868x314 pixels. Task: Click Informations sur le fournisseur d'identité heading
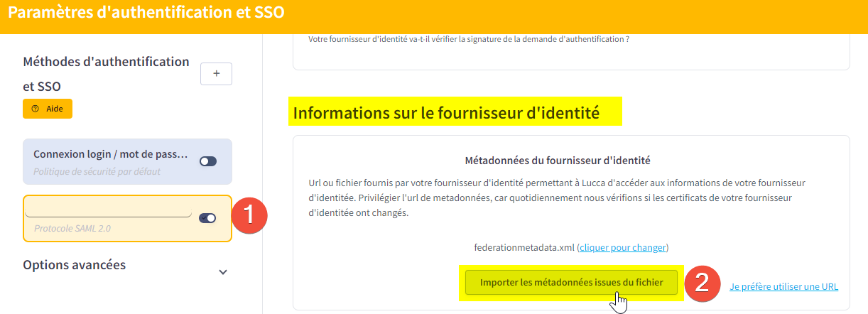pos(447,112)
